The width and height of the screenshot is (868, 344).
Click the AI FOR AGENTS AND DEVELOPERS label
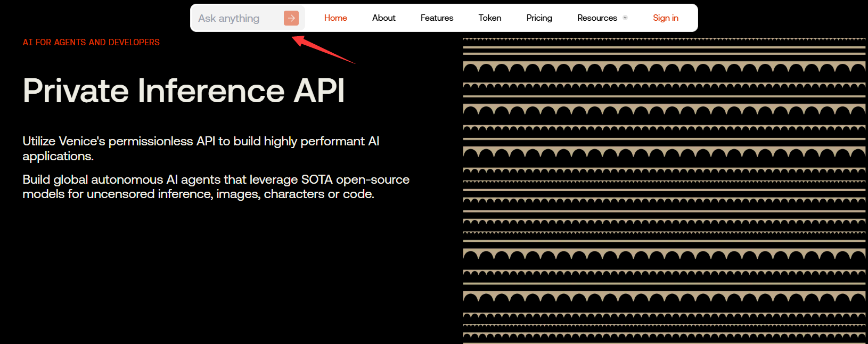coord(91,43)
